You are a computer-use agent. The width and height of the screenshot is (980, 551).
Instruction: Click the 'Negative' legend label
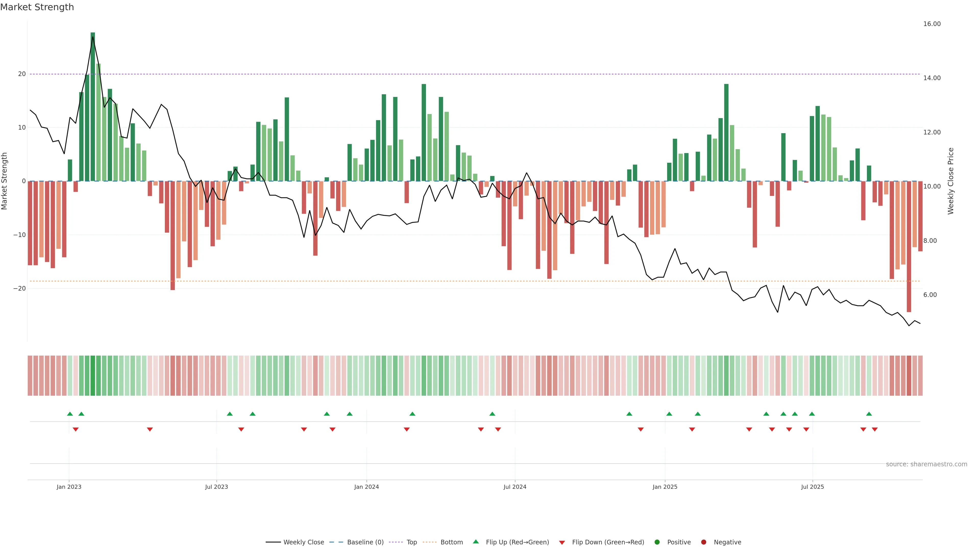[727, 542]
